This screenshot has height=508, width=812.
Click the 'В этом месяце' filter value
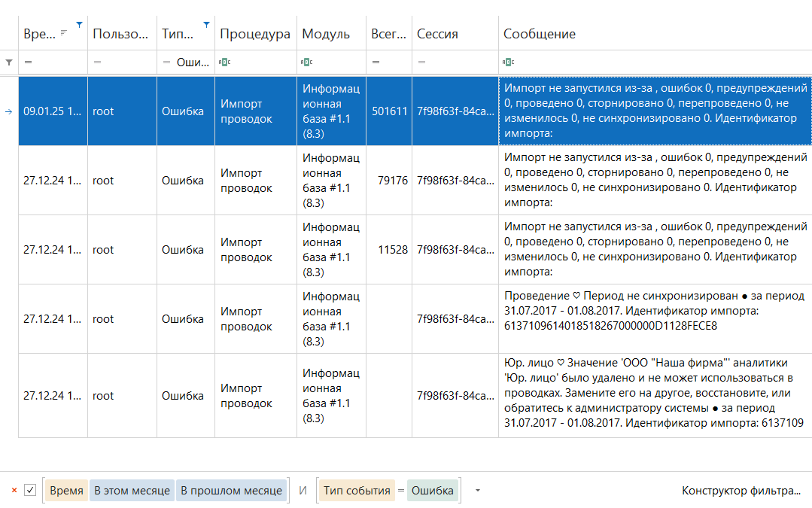pyautogui.click(x=132, y=491)
